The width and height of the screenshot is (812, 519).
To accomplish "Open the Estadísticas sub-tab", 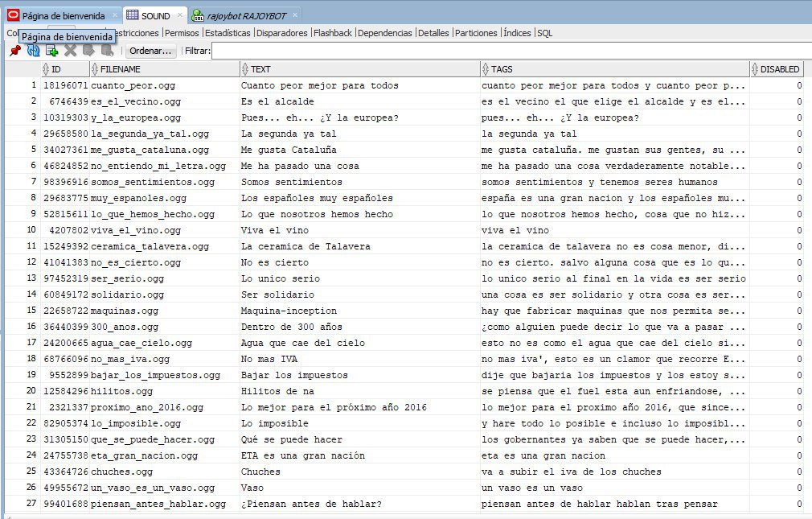I will [x=228, y=33].
